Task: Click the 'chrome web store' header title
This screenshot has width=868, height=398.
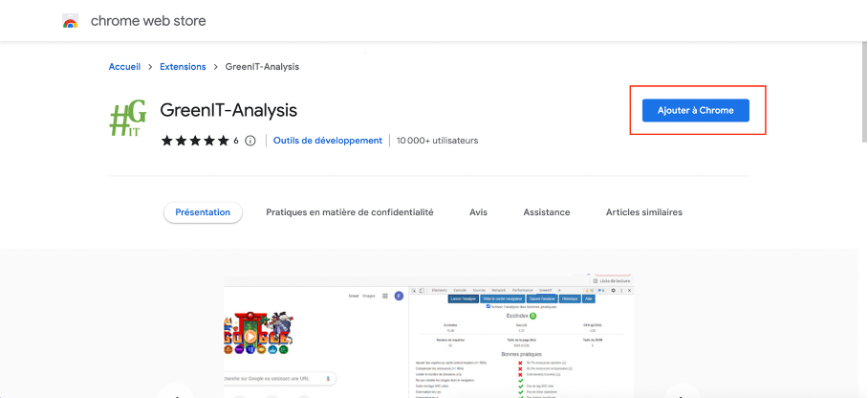Action: [148, 21]
